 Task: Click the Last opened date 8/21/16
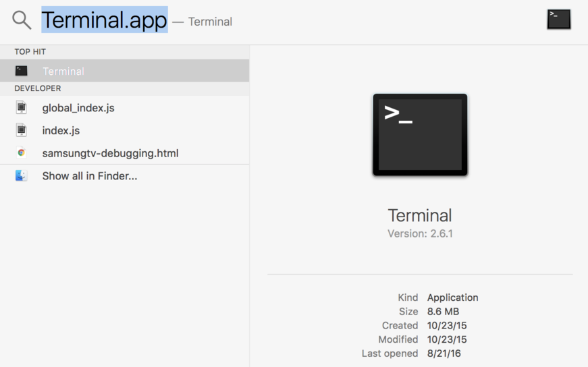(444, 353)
